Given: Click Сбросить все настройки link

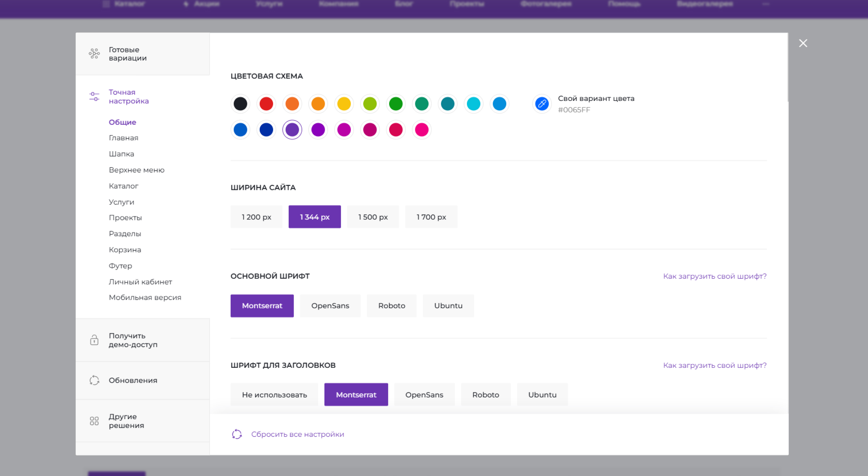Looking at the screenshot, I should coord(297,434).
